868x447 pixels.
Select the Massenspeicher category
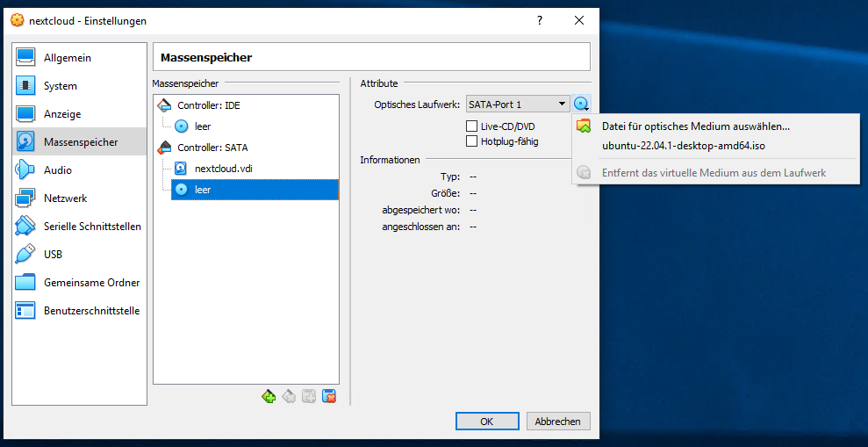pos(79,141)
